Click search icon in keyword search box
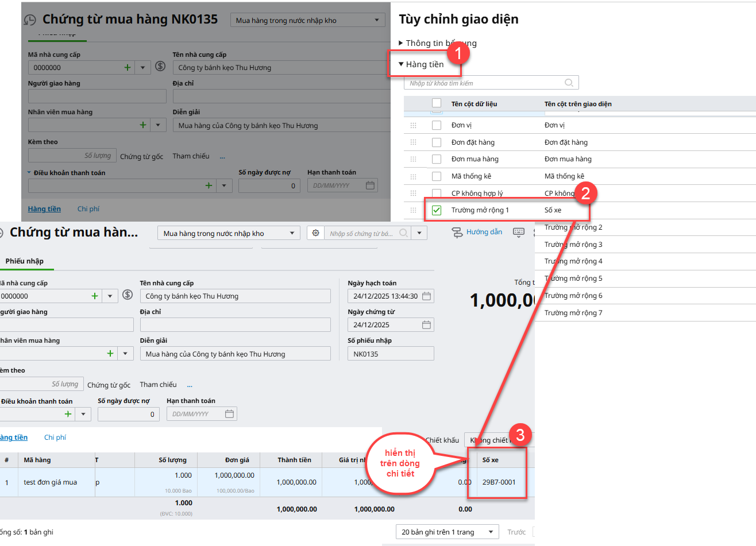This screenshot has width=756, height=546. tap(569, 83)
